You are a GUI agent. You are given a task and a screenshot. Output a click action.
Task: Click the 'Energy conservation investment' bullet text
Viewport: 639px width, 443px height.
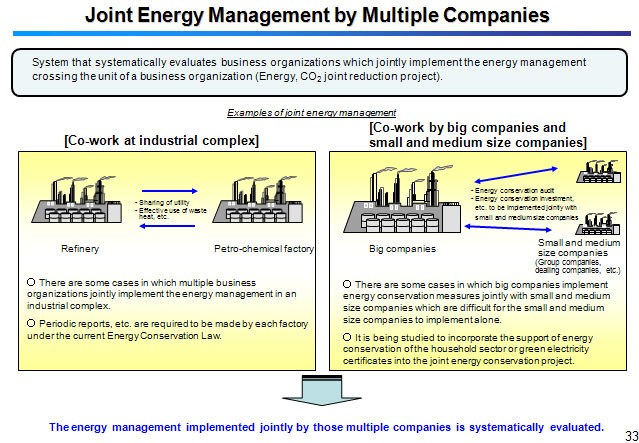tap(524, 208)
